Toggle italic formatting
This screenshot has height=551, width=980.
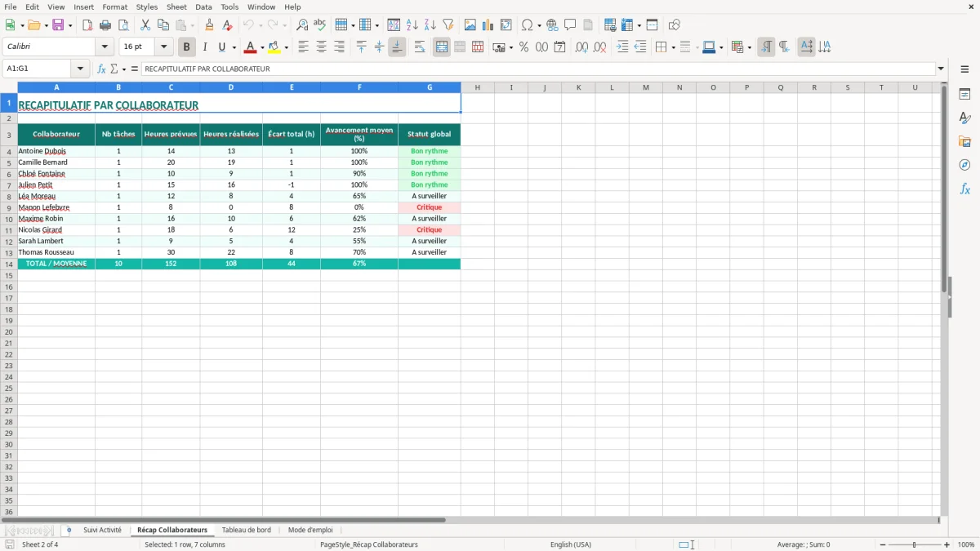(x=204, y=47)
